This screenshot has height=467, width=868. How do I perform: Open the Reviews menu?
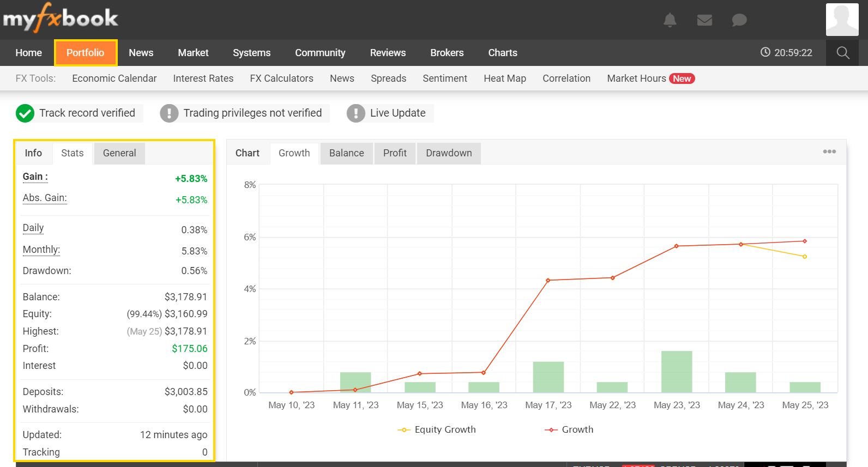pyautogui.click(x=388, y=53)
